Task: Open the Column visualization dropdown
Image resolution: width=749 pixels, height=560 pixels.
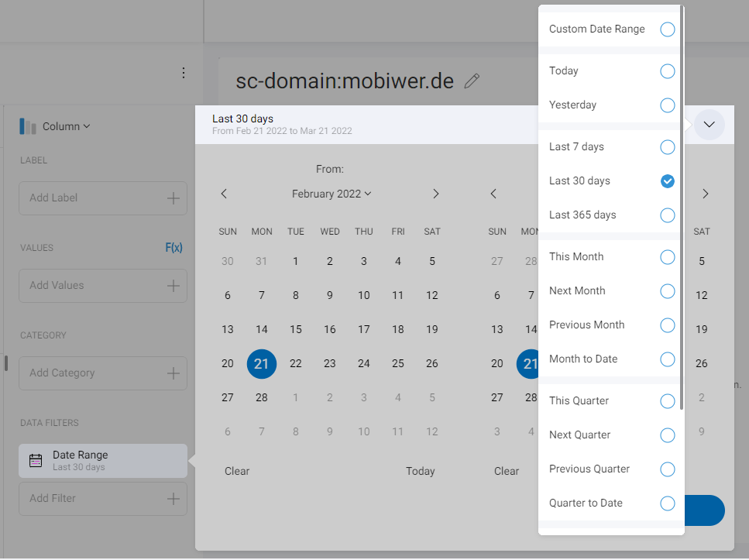Action: (66, 126)
